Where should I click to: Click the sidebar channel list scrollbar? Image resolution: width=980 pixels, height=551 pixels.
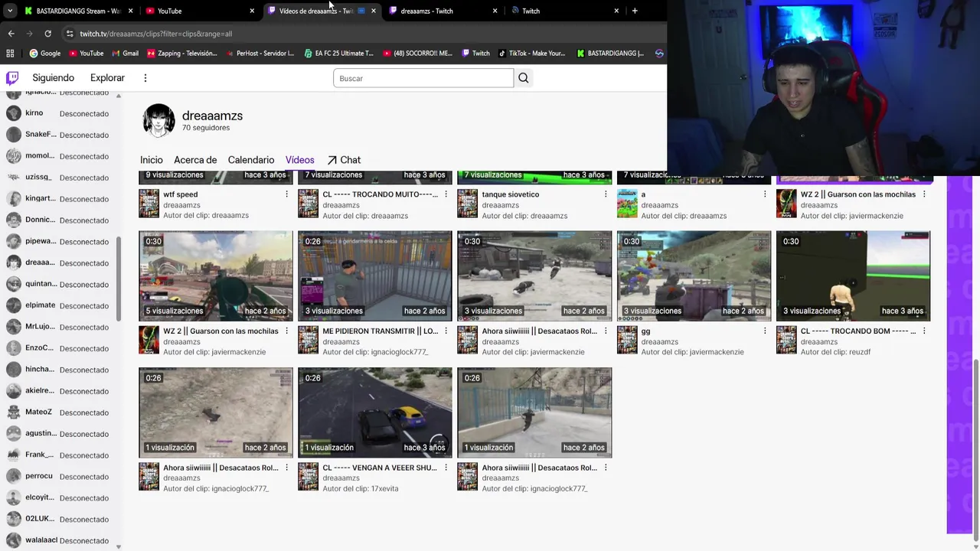click(x=118, y=279)
